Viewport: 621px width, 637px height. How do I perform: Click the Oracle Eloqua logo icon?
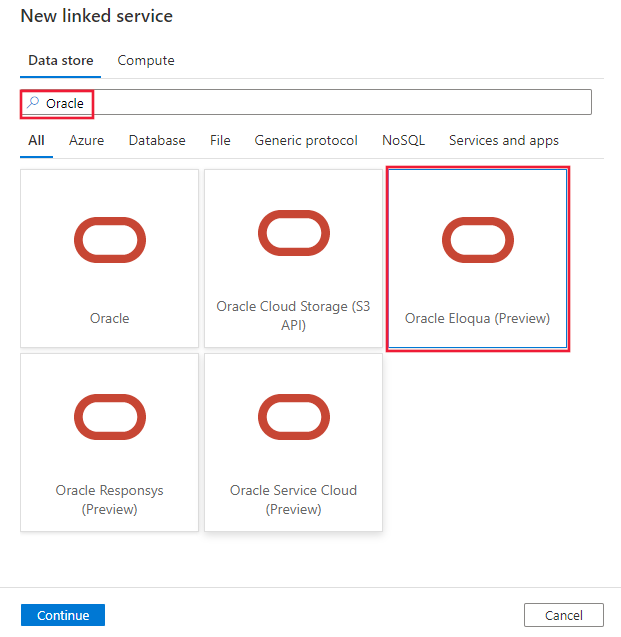point(478,239)
